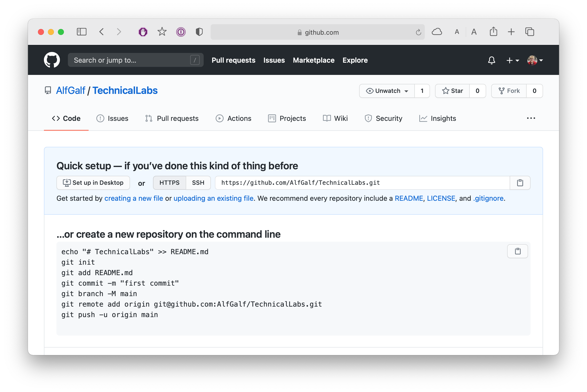Open the Actions tab

(x=233, y=119)
